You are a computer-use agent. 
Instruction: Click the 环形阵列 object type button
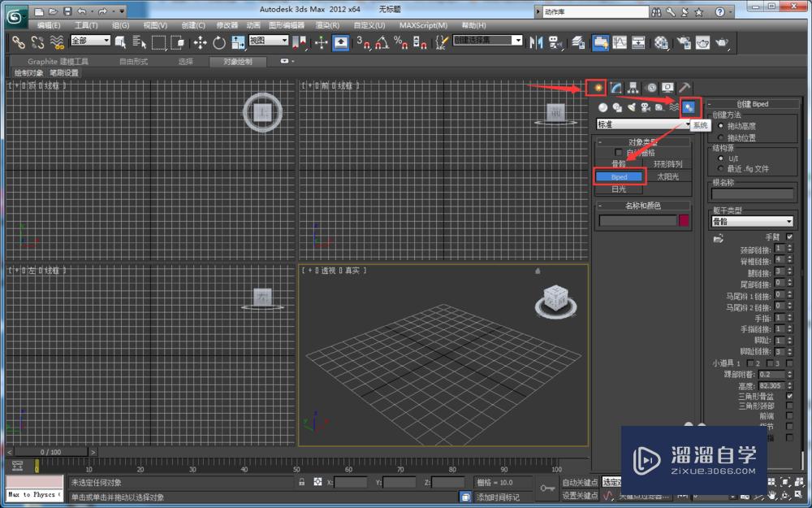click(x=667, y=164)
